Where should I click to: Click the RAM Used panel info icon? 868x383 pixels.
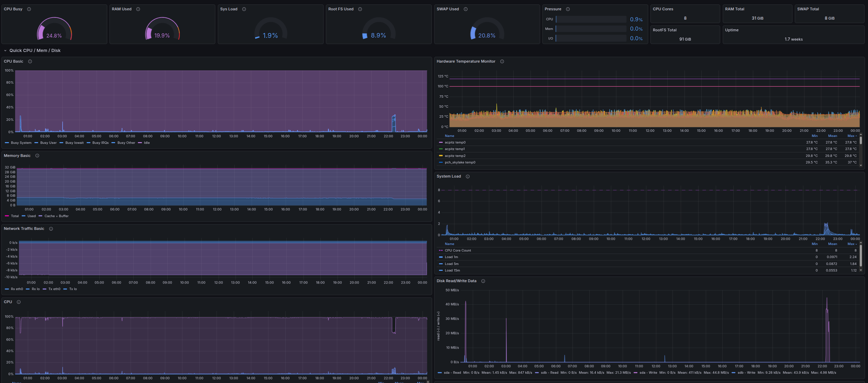click(x=138, y=9)
